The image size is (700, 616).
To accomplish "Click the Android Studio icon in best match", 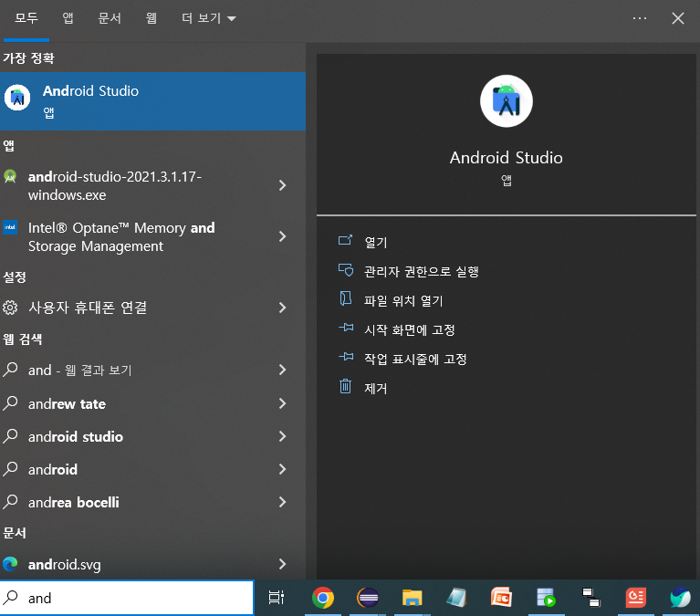I will click(17, 98).
